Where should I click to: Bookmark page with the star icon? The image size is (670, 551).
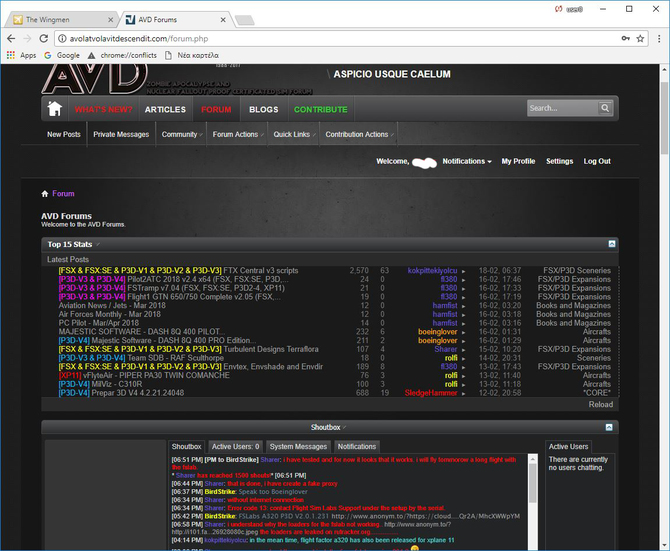pos(640,38)
